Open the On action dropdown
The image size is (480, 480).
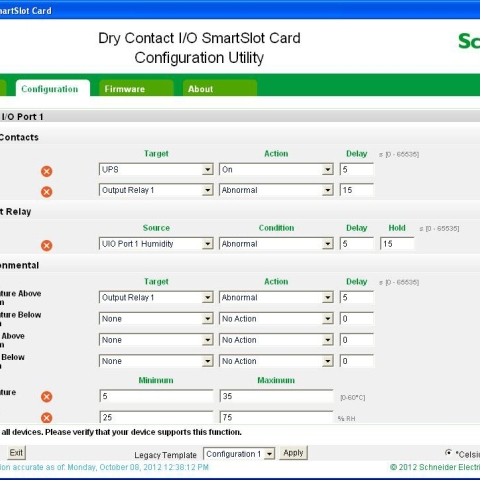click(x=276, y=170)
